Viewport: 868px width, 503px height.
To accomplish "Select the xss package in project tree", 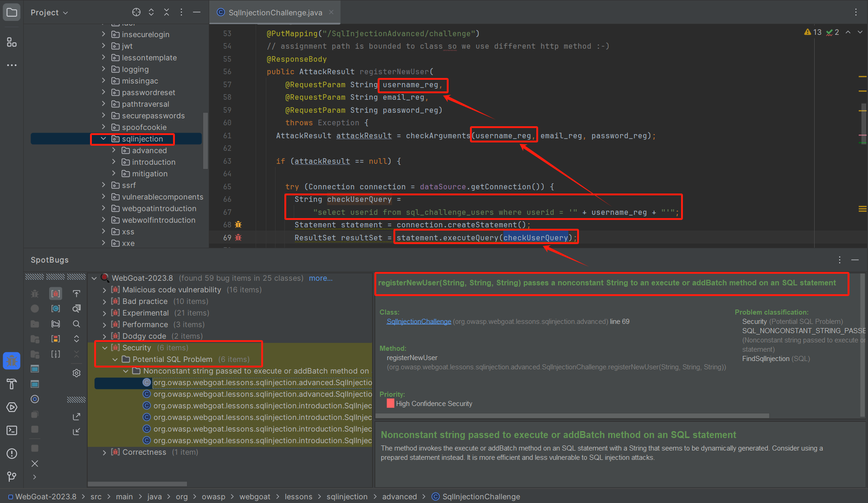I will [x=128, y=232].
